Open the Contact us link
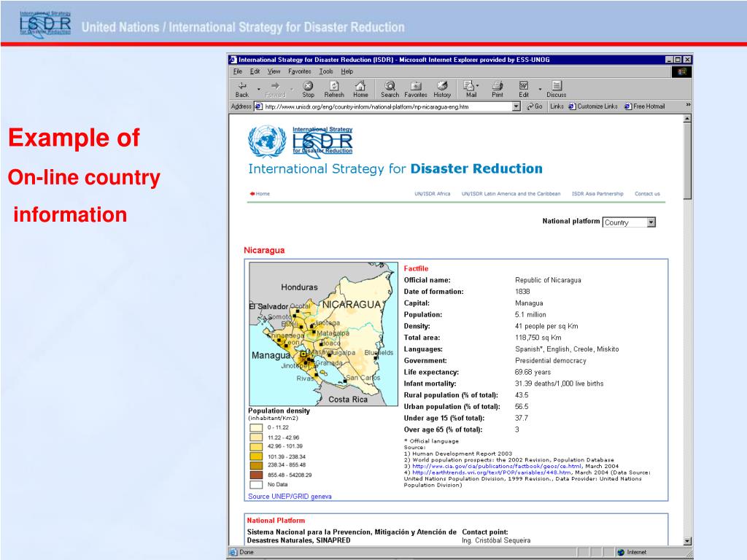The height and width of the screenshot is (560, 747). pyautogui.click(x=647, y=194)
